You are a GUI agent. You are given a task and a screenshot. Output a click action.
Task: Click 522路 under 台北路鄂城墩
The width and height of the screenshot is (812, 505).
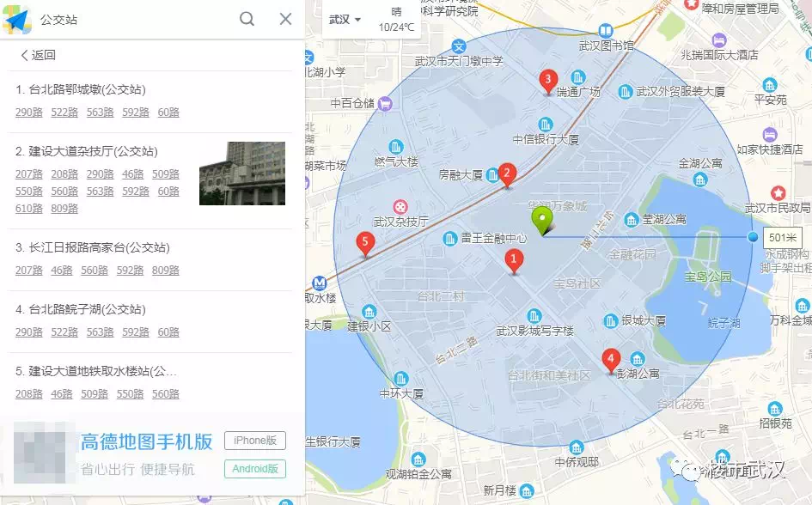click(x=64, y=113)
